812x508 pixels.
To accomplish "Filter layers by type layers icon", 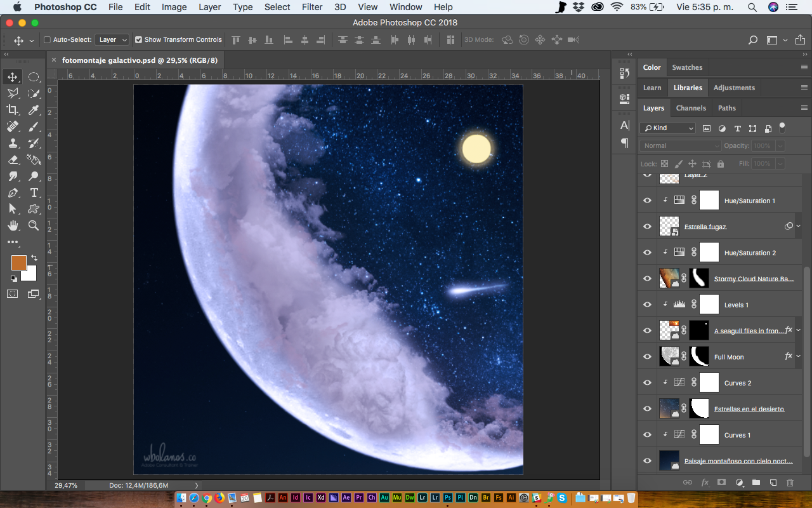I will pyautogui.click(x=737, y=128).
